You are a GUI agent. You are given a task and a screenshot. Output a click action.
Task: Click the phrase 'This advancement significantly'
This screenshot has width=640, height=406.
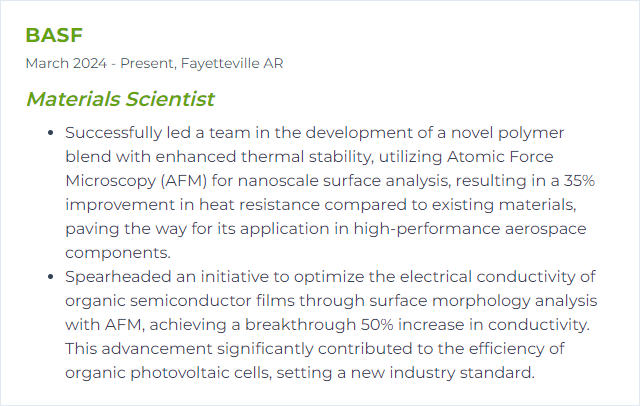point(190,349)
